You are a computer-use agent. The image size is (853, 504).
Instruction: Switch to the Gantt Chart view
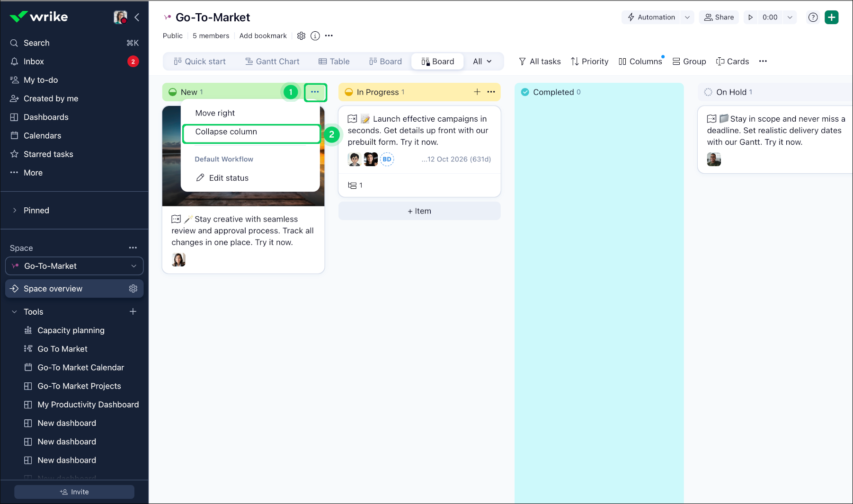(272, 61)
